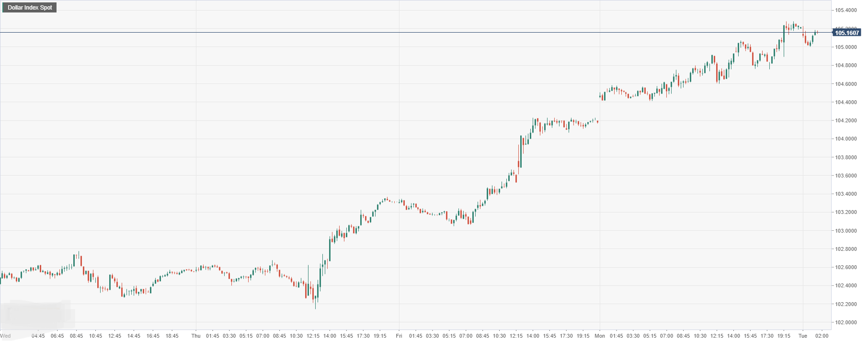Click the 10:45 time axis label
Screen dimensions: 868x342
click(96, 336)
